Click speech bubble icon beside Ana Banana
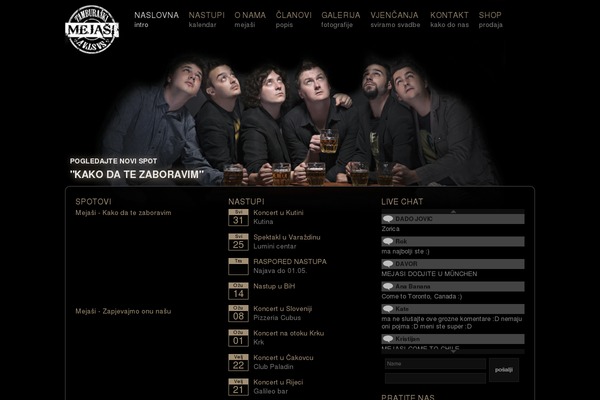Viewport: 600px width, 400px height. point(388,286)
